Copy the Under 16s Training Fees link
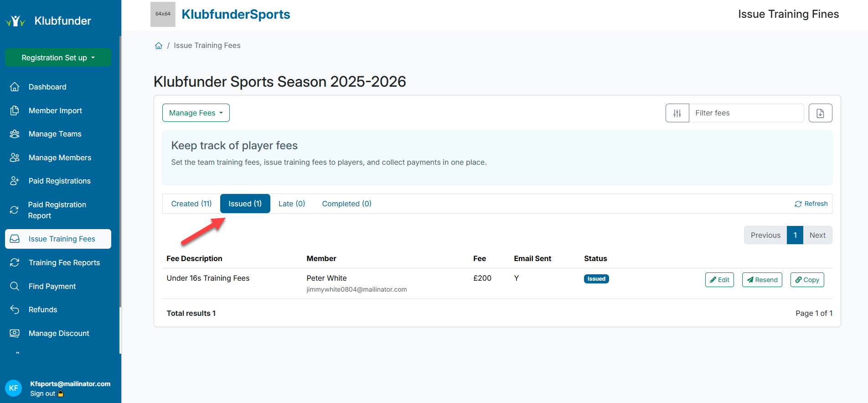The height and width of the screenshot is (403, 868). [x=807, y=280]
